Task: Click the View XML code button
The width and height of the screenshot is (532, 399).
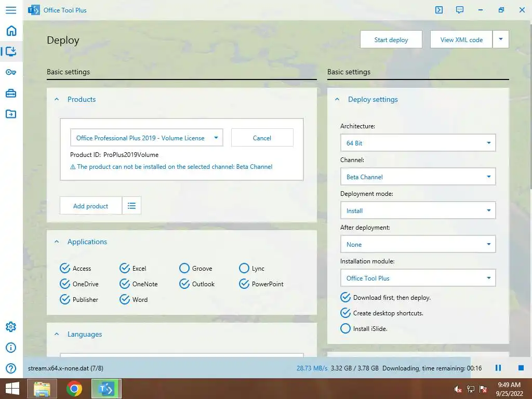Action: pyautogui.click(x=461, y=39)
